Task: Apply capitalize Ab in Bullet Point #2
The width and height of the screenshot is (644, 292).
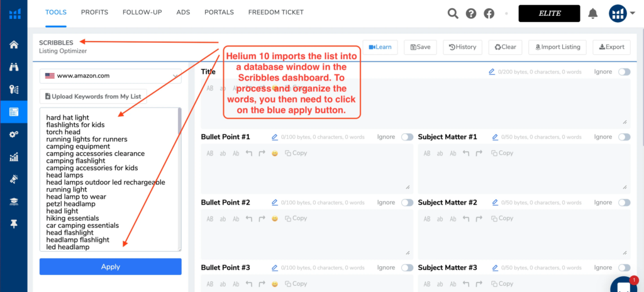Action: click(236, 218)
